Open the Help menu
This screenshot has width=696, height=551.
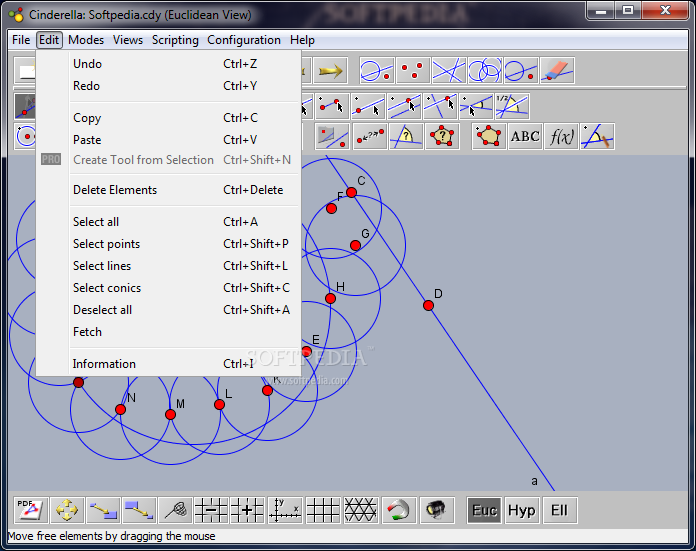coord(302,40)
